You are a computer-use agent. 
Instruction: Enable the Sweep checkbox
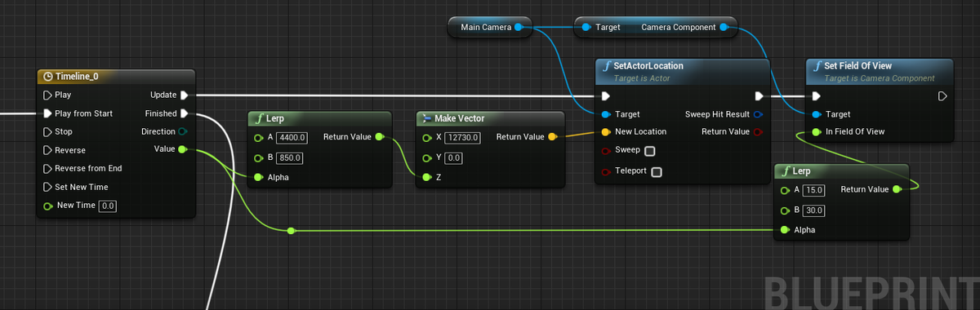tap(649, 151)
